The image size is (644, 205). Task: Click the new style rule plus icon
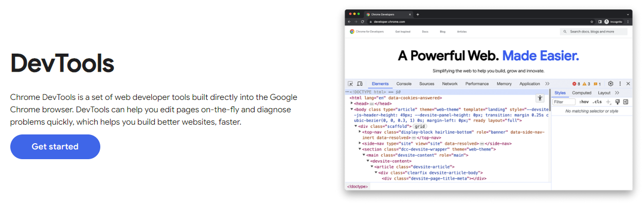coord(609,102)
